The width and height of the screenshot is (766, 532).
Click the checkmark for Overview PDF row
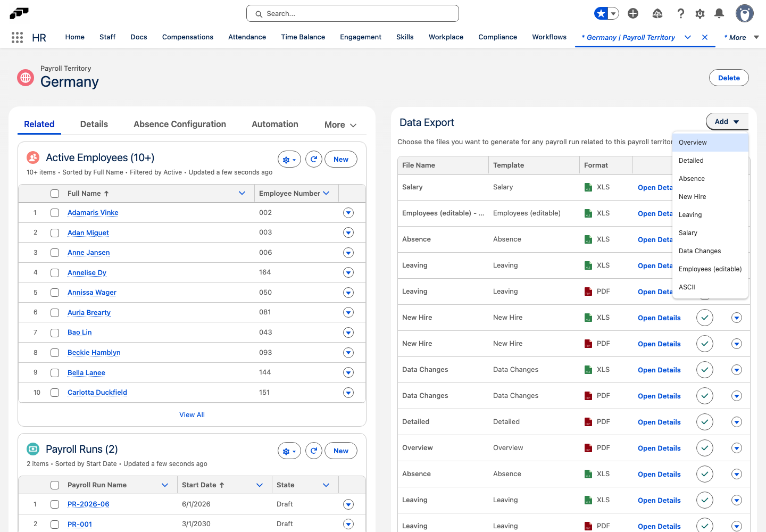[x=705, y=448]
